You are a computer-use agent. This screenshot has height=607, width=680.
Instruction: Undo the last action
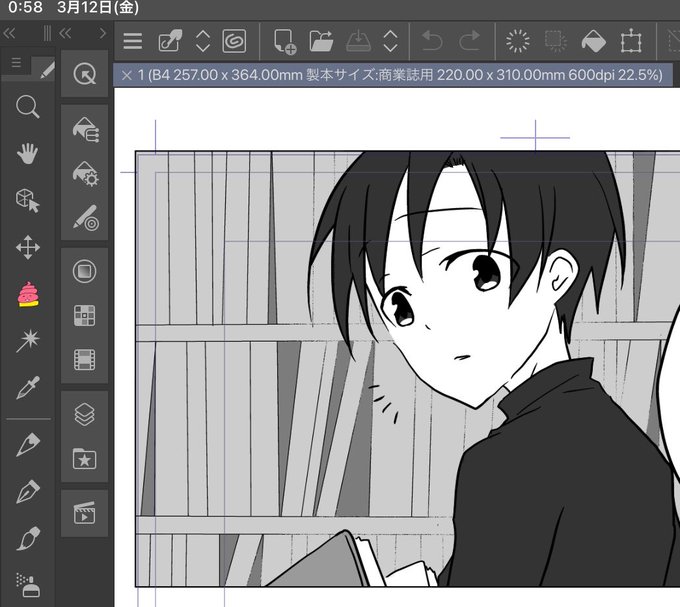pos(432,42)
